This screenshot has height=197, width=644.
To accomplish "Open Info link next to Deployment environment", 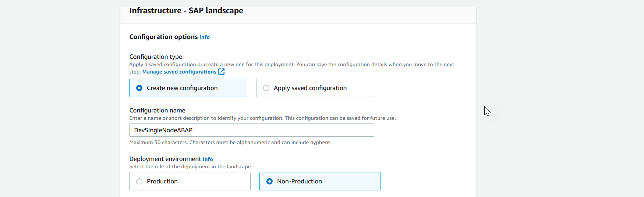I will [208, 159].
